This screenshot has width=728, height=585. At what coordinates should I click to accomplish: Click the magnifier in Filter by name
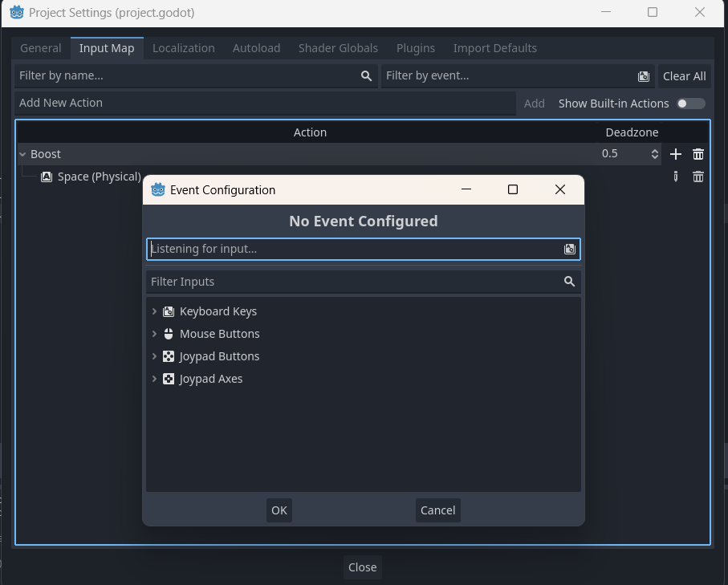[x=366, y=76]
